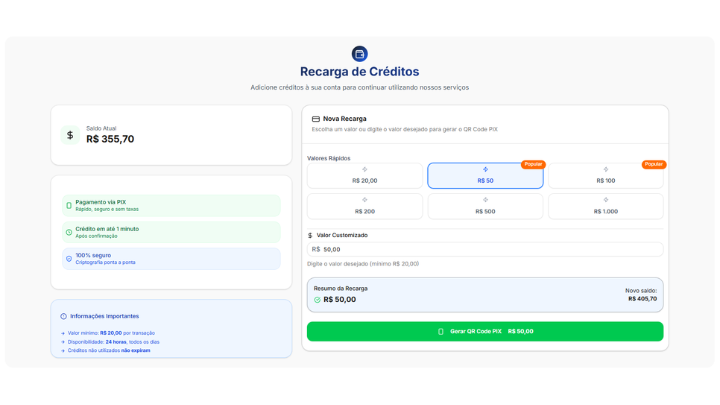The width and height of the screenshot is (720, 405).
Task: Choose the R$ 500 recharge amount
Action: click(485, 207)
